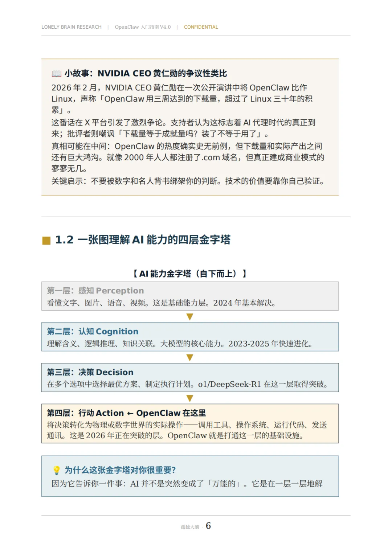The height and width of the screenshot is (554, 392).
Task: Click the line starting 这番话在 X 平台引发了激烈争论
Action: (x=184, y=123)
